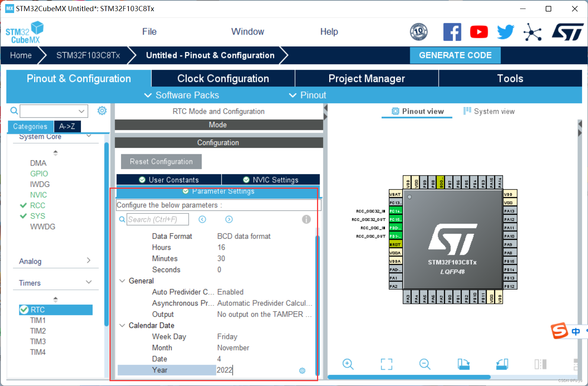Switch to Clock Configuration tab

[223, 78]
